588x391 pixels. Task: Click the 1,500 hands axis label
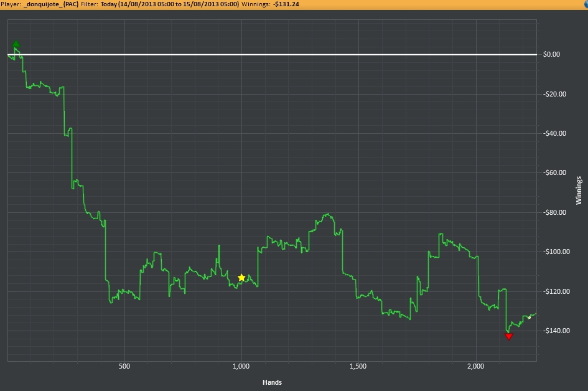pyautogui.click(x=358, y=366)
